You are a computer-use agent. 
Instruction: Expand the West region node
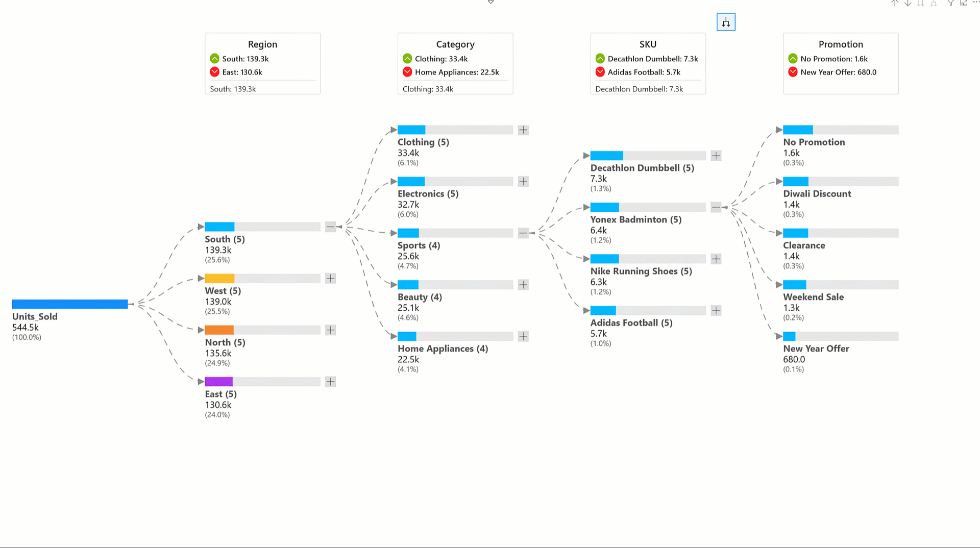click(331, 279)
